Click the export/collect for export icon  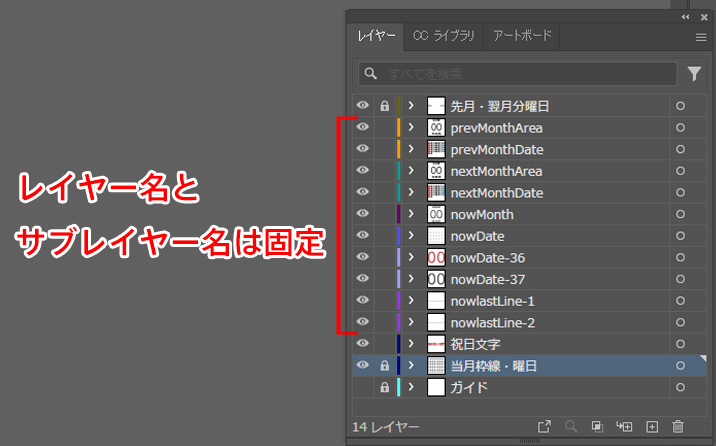(x=544, y=426)
